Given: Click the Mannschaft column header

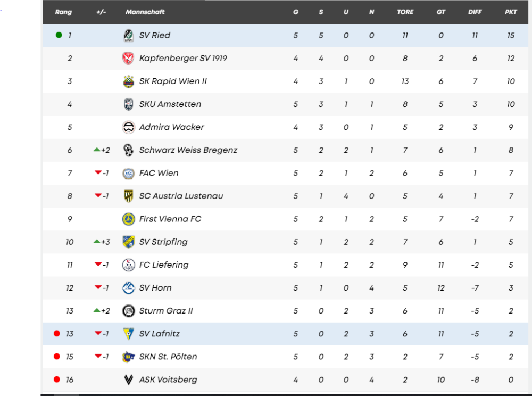Looking at the screenshot, I should [x=145, y=12].
